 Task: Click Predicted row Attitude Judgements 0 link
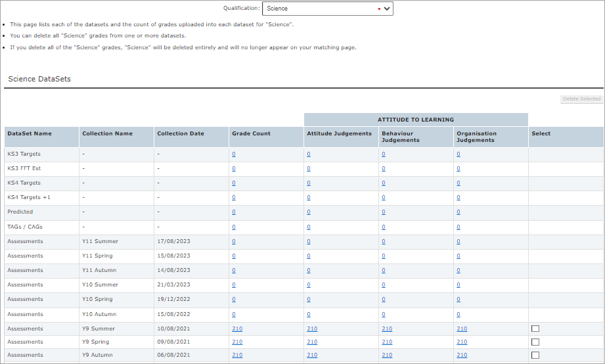(309, 212)
